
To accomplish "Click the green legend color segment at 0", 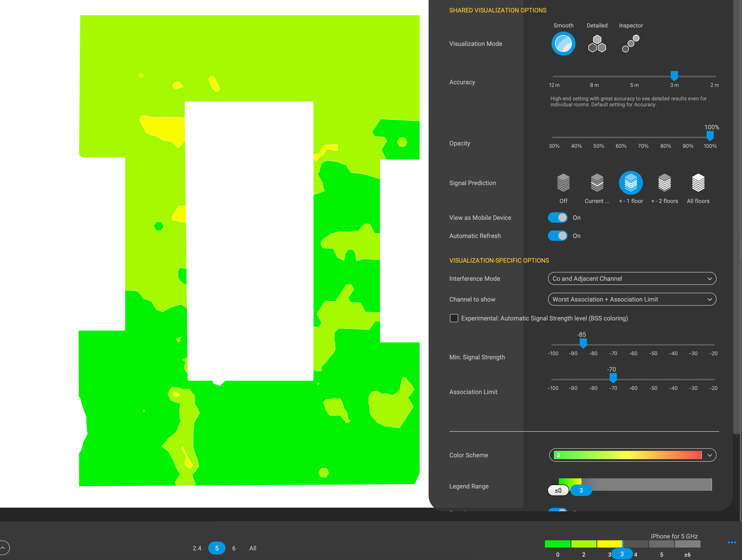I will (x=558, y=544).
